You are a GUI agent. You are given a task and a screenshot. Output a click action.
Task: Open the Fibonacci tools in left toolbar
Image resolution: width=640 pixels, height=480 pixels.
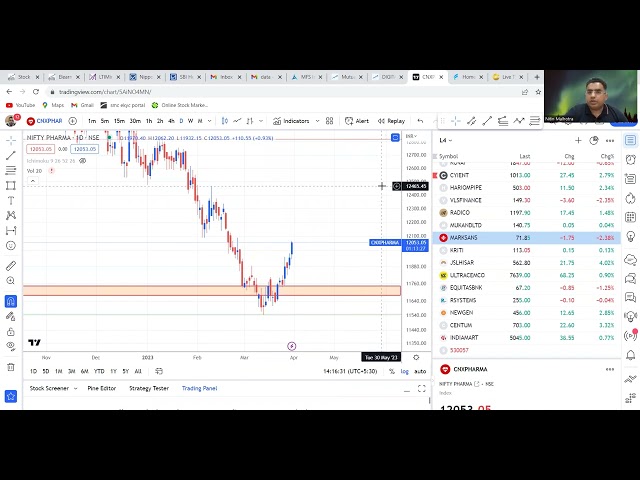pyautogui.click(x=11, y=170)
